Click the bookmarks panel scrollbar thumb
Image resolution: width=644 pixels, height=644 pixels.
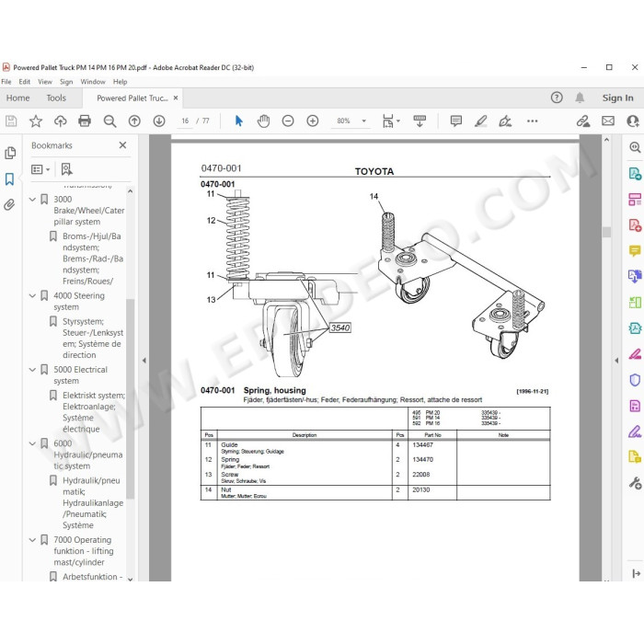click(x=131, y=398)
